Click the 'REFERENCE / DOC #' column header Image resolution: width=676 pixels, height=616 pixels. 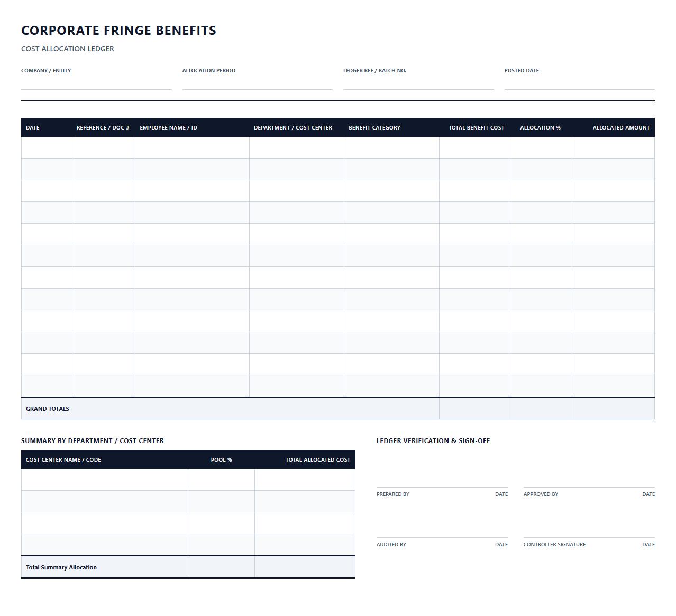click(103, 127)
